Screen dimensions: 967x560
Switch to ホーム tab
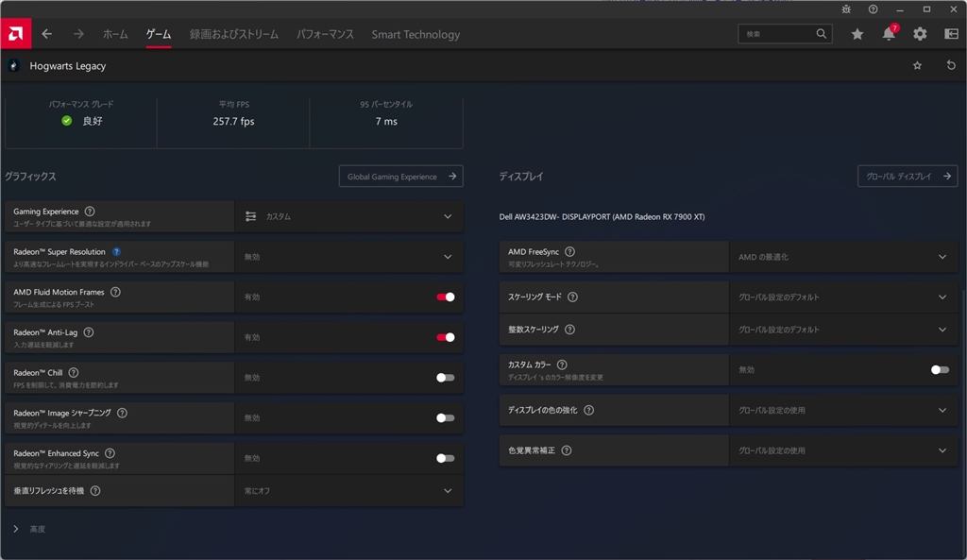click(115, 35)
